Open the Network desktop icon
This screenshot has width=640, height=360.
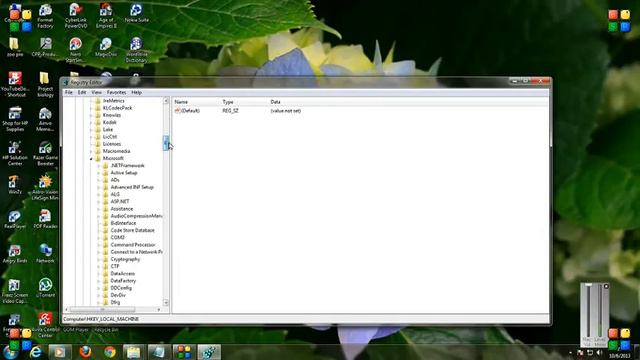45,253
